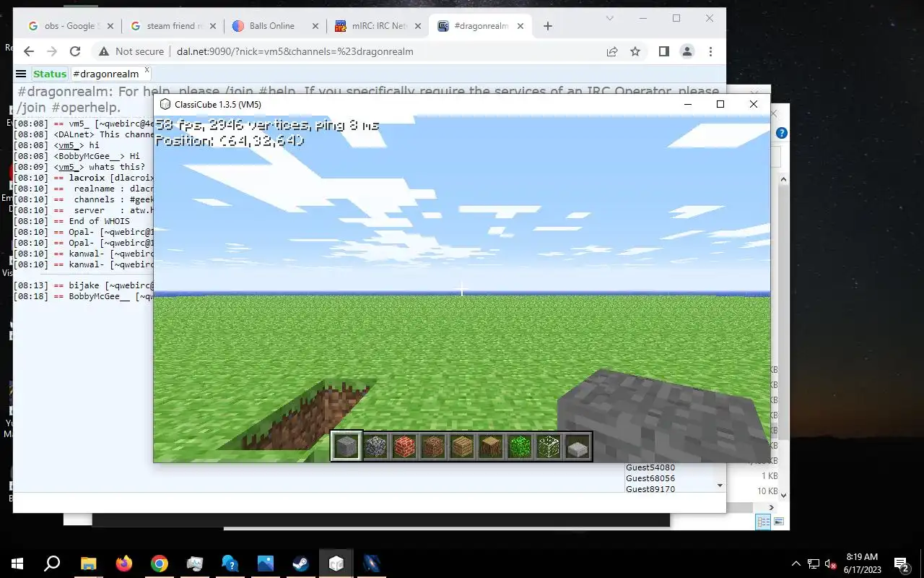The image size is (924, 578).
Task: Click ClassiCube taskbar icon
Action: point(336,564)
